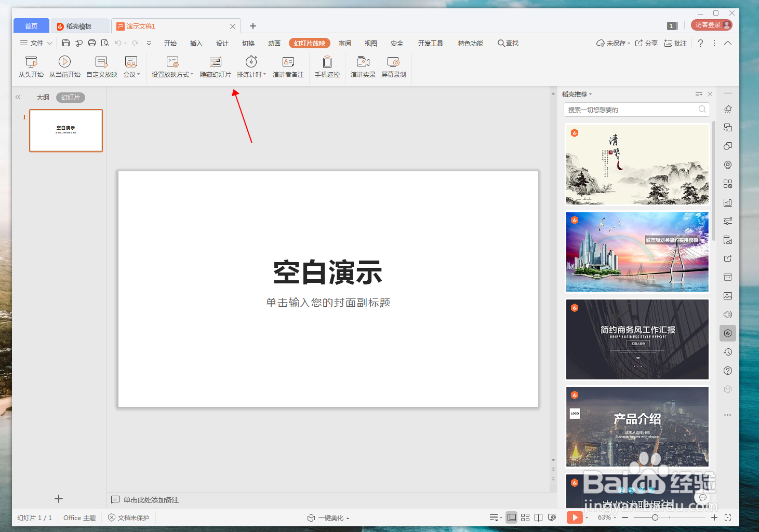759x532 pixels.
Task: Select the 产品介绍 template thumbnail
Action: [x=637, y=427]
